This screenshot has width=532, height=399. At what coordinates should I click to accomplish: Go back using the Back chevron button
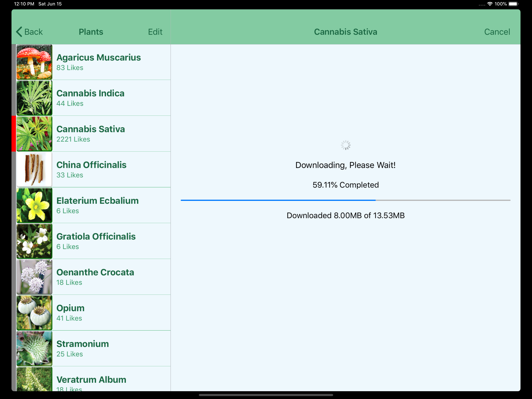tap(29, 32)
